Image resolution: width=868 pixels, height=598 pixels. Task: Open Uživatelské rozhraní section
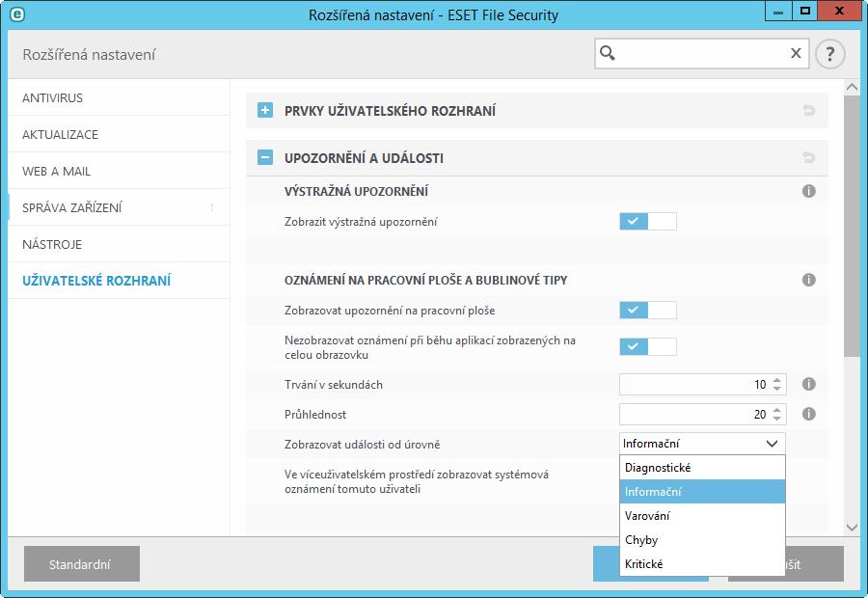(119, 281)
